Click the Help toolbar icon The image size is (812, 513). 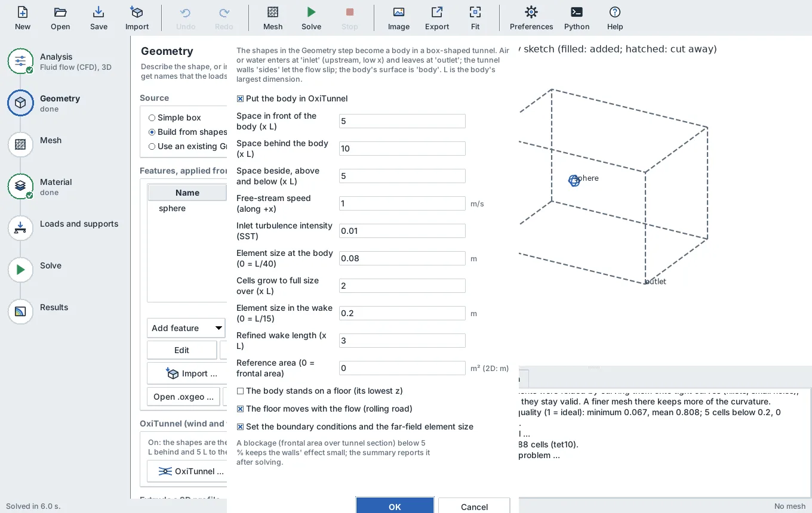tap(615, 18)
